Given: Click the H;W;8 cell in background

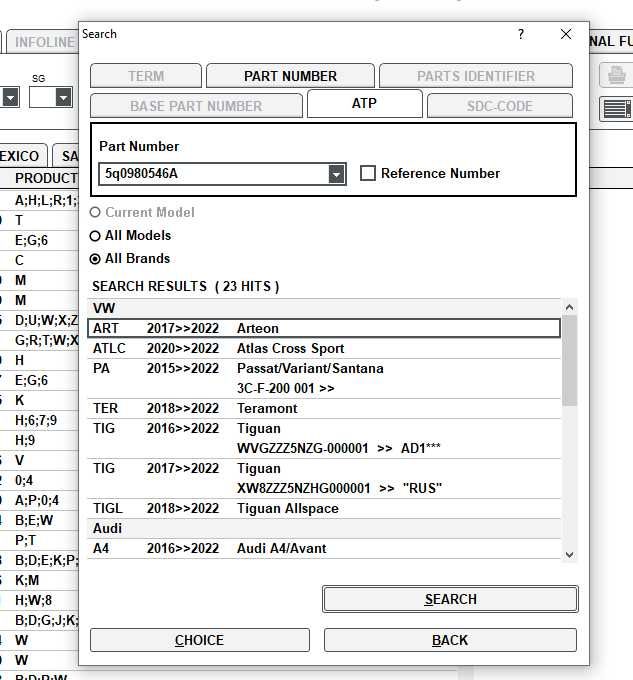Looking at the screenshot, I should 33,600.
